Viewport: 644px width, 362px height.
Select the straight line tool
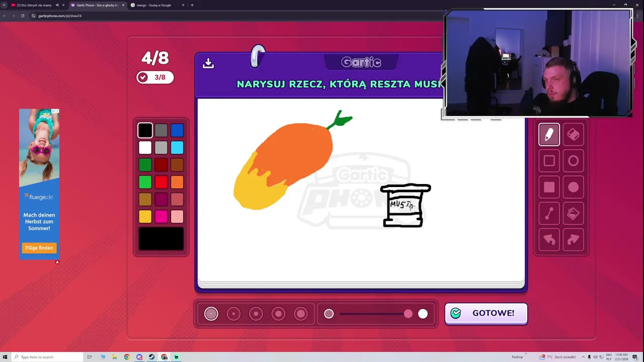(x=549, y=214)
